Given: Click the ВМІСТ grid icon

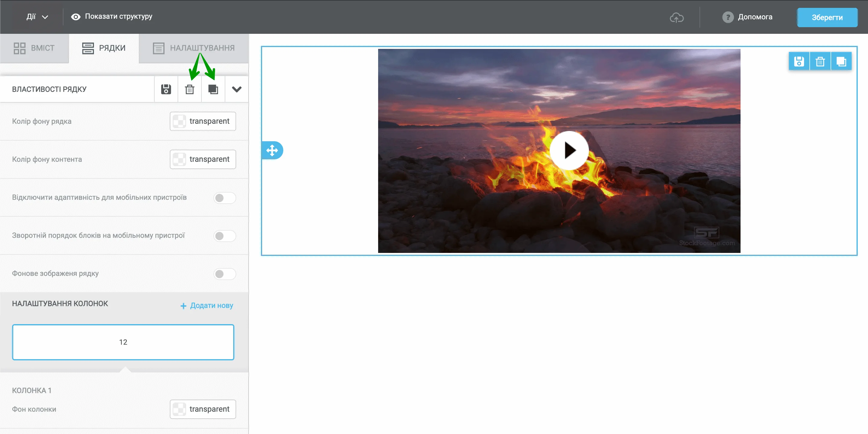Looking at the screenshot, I should (20, 48).
